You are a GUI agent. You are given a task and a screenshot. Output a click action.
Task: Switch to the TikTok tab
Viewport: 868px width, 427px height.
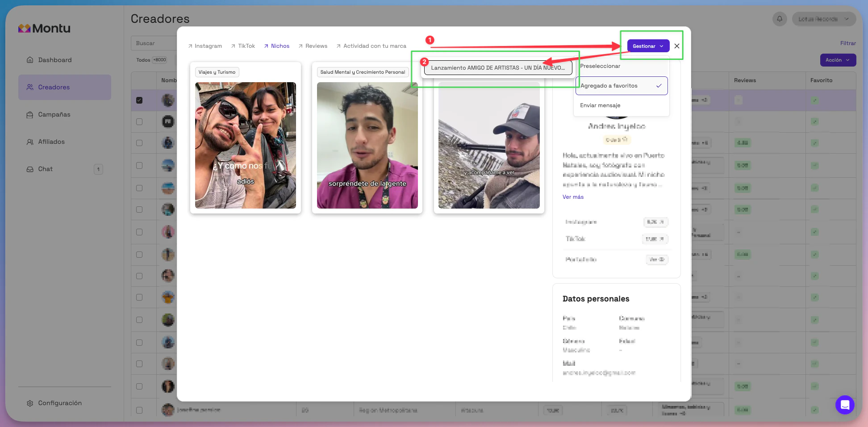(243, 46)
